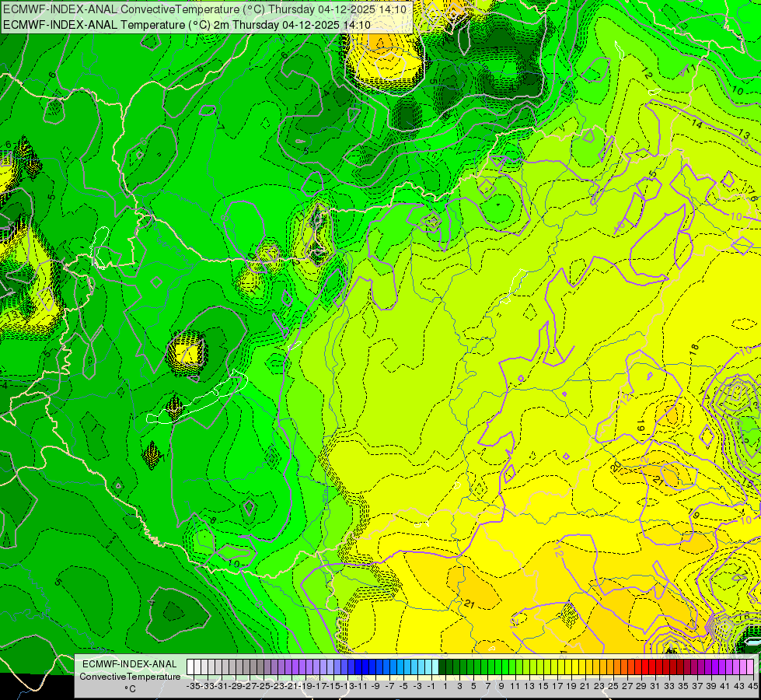This screenshot has width=761, height=700.
Task: Select the white first swatch of the legend
Action: [190, 667]
